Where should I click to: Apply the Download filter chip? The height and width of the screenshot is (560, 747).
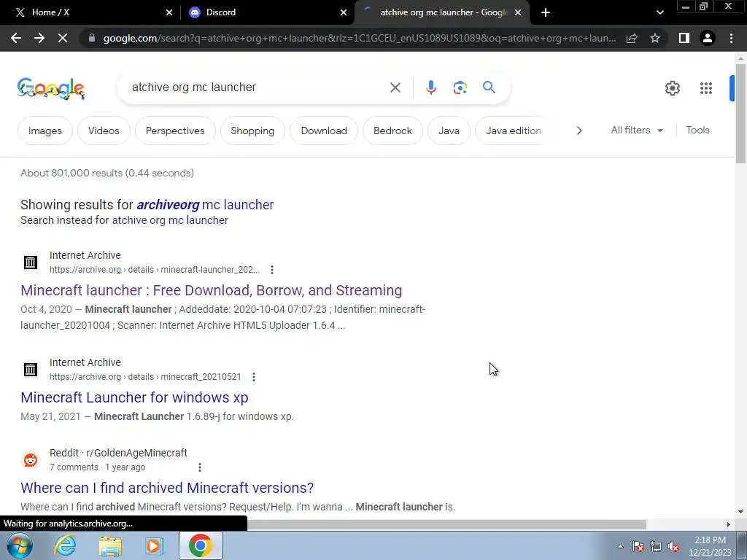pos(324,131)
